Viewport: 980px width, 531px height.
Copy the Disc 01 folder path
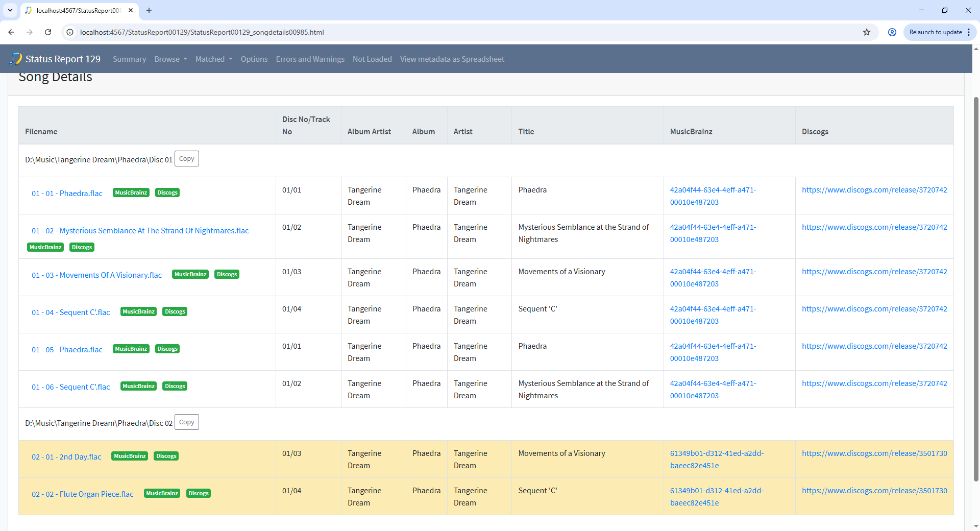[187, 159]
